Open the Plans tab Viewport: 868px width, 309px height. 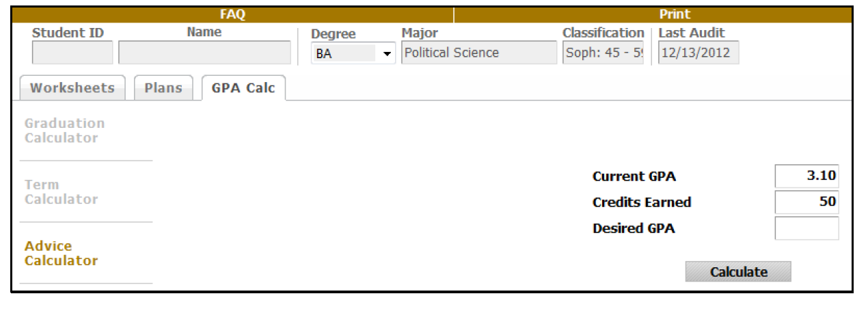[163, 88]
